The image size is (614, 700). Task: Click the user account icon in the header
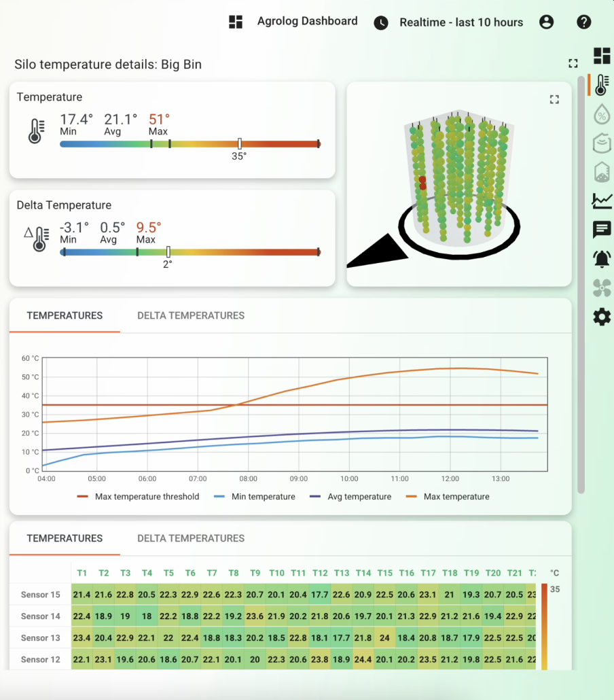coord(546,22)
